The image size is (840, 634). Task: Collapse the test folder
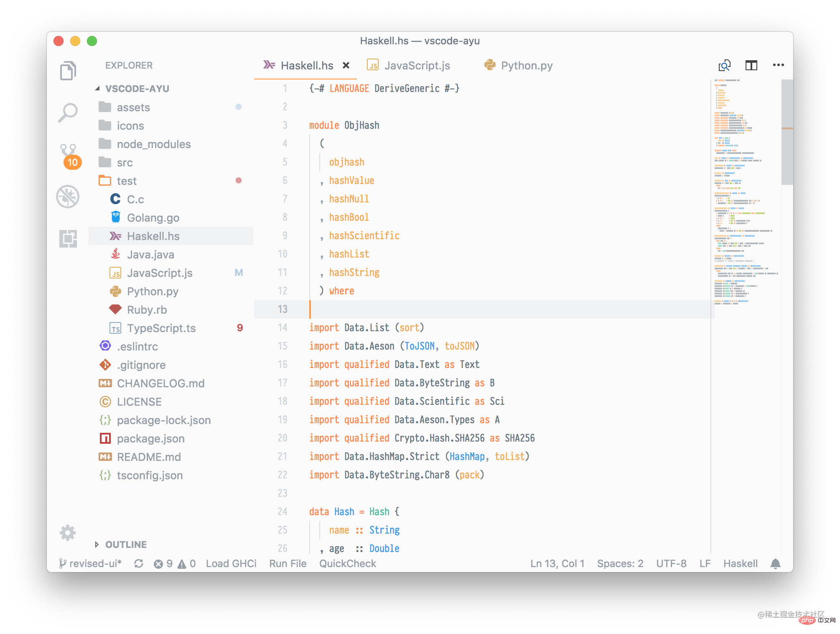click(x=126, y=181)
